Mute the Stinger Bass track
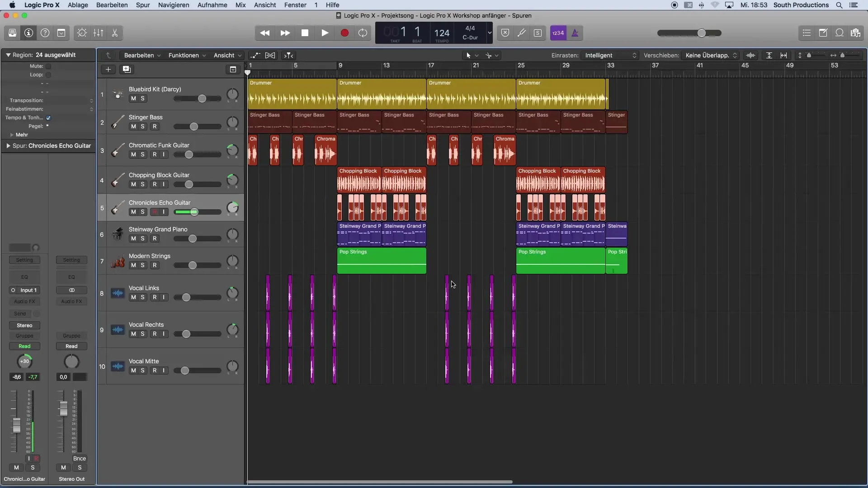The width and height of the screenshot is (868, 488). (133, 127)
